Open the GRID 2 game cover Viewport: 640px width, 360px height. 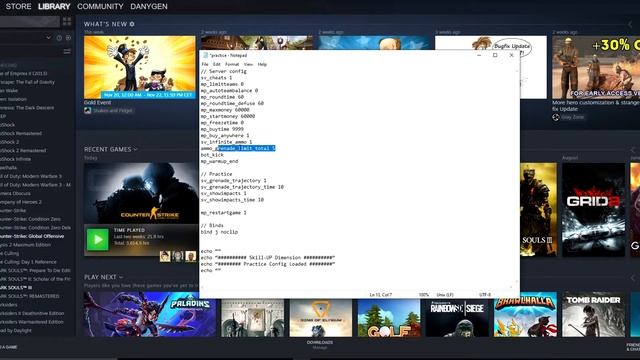coord(593,210)
